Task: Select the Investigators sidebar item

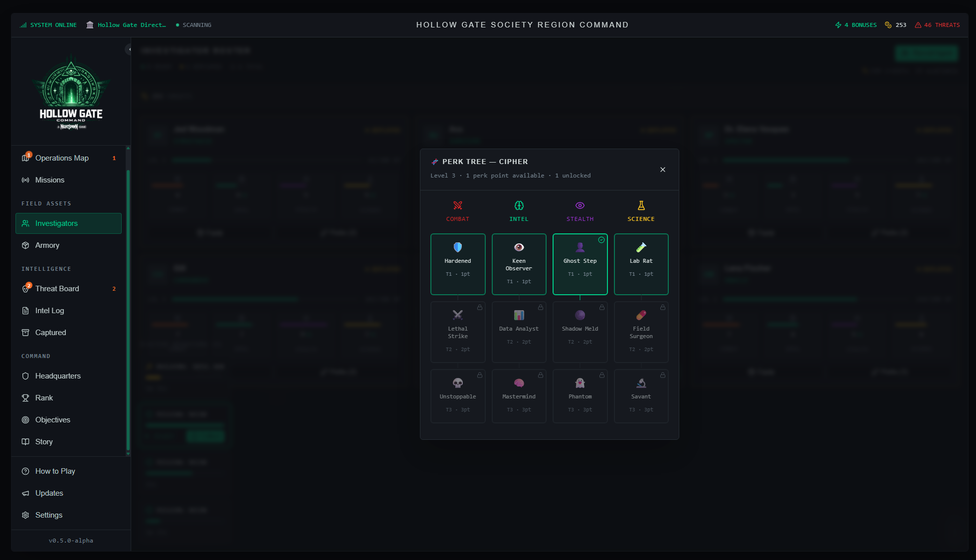Action: (x=68, y=223)
